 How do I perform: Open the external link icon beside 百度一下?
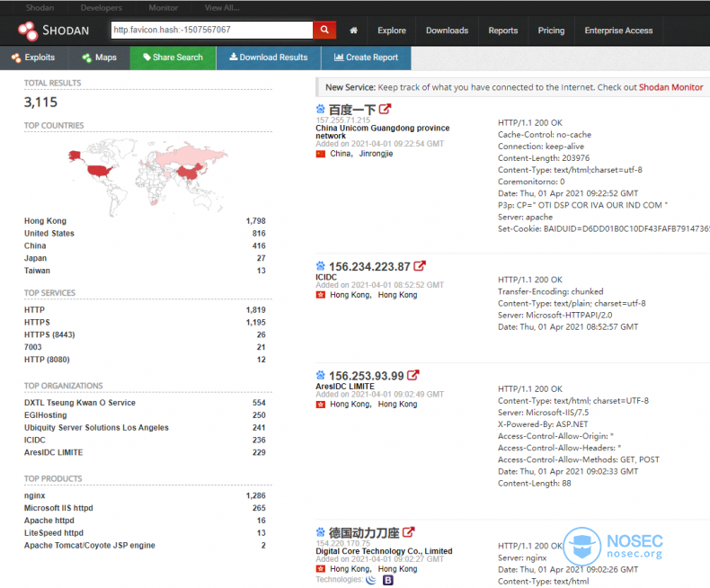[x=385, y=109]
